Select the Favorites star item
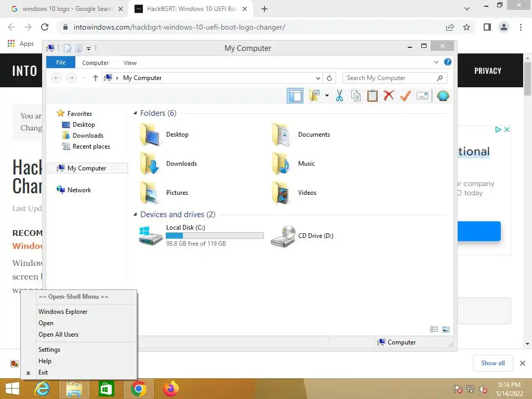 click(x=74, y=113)
